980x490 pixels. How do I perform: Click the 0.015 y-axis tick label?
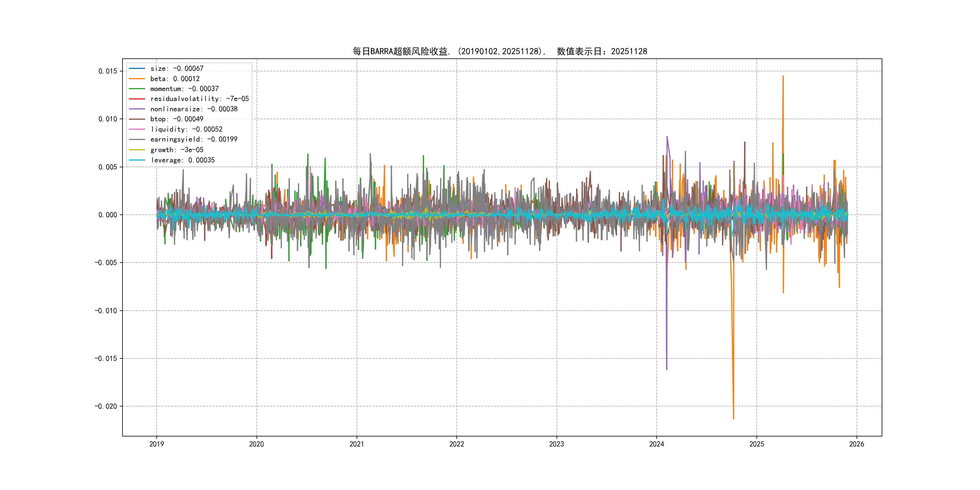[108, 71]
